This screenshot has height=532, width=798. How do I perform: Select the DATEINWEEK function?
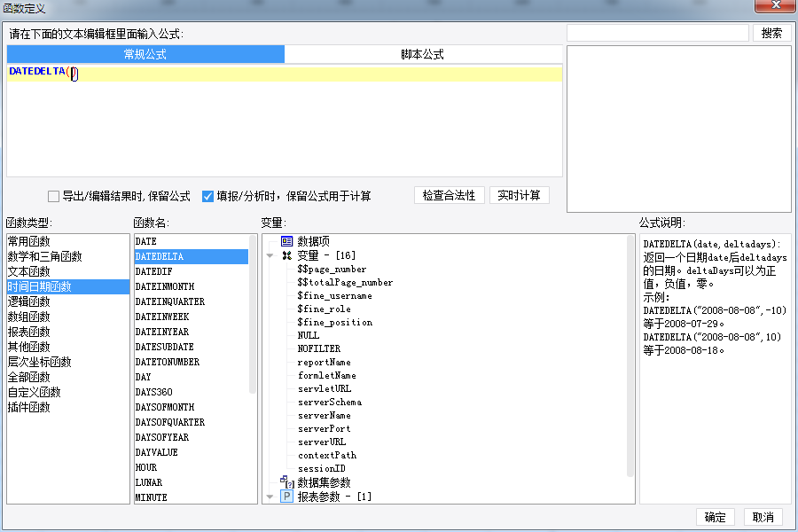tap(192, 317)
